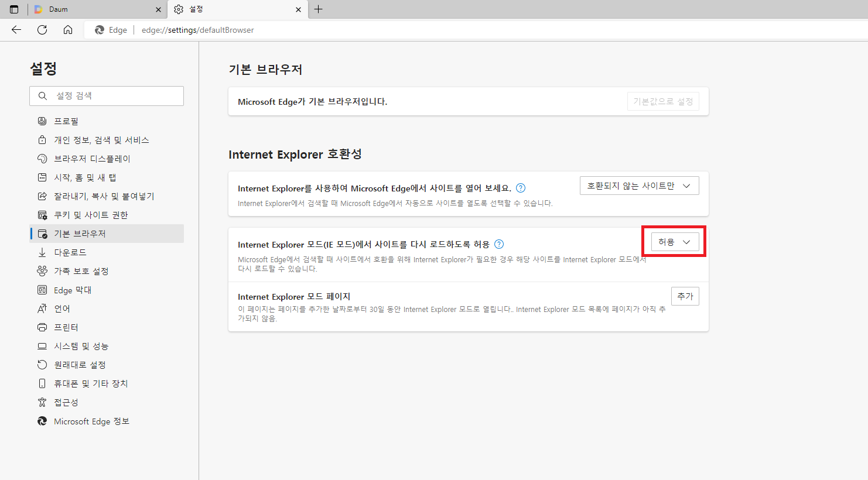This screenshot has height=480, width=868.
Task: Select 기본 브라우저 in sidebar
Action: 107,234
